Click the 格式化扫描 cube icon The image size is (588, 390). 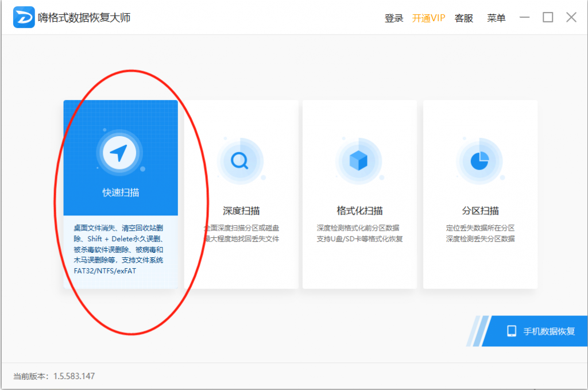tap(358, 161)
